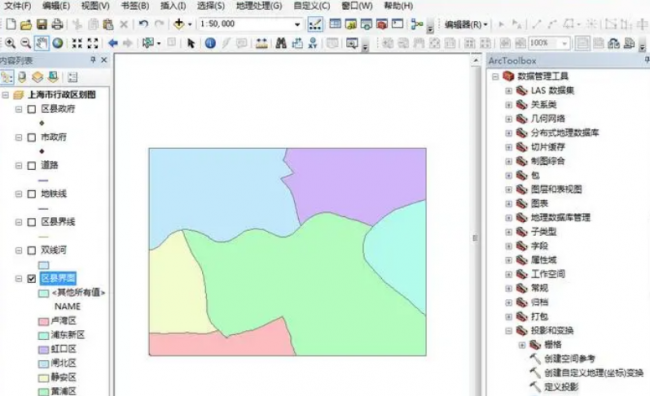Choose the Select Elements arrow tool

(191, 43)
